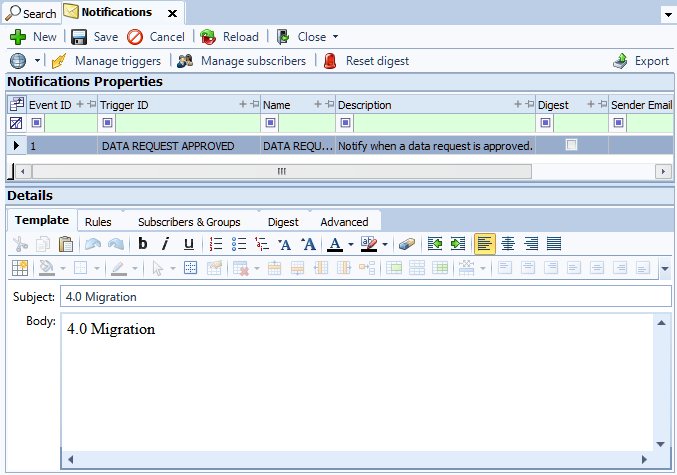The height and width of the screenshot is (475, 677).
Task: Switch to the Search tab
Action: pyautogui.click(x=30, y=13)
